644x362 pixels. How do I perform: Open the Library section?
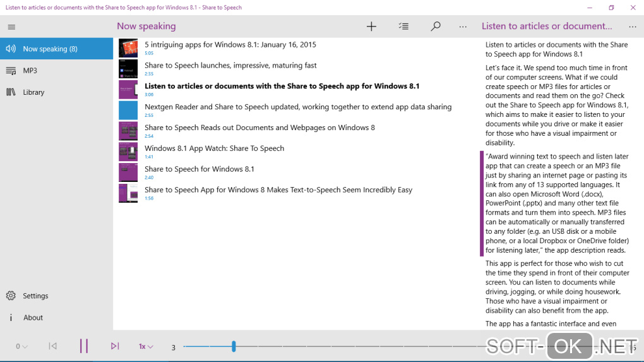coord(56,92)
